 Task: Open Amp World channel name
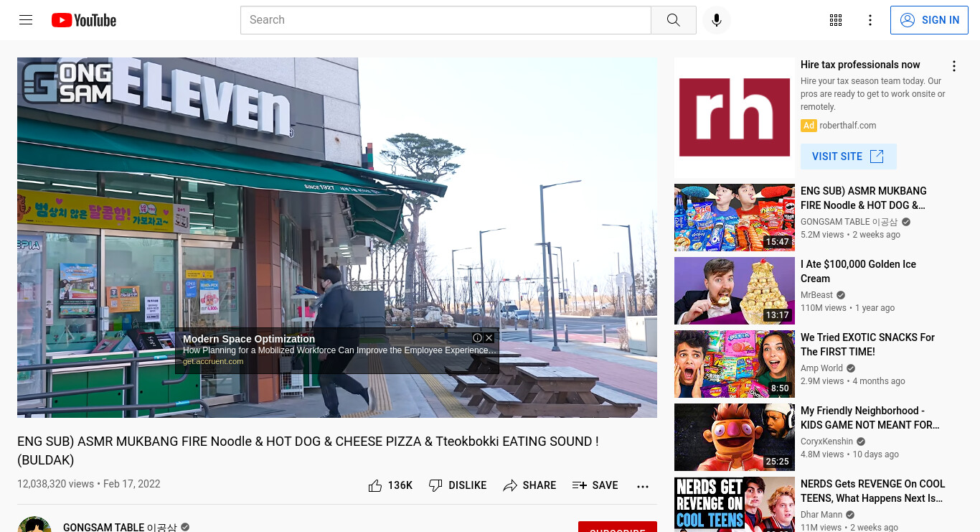(x=822, y=368)
